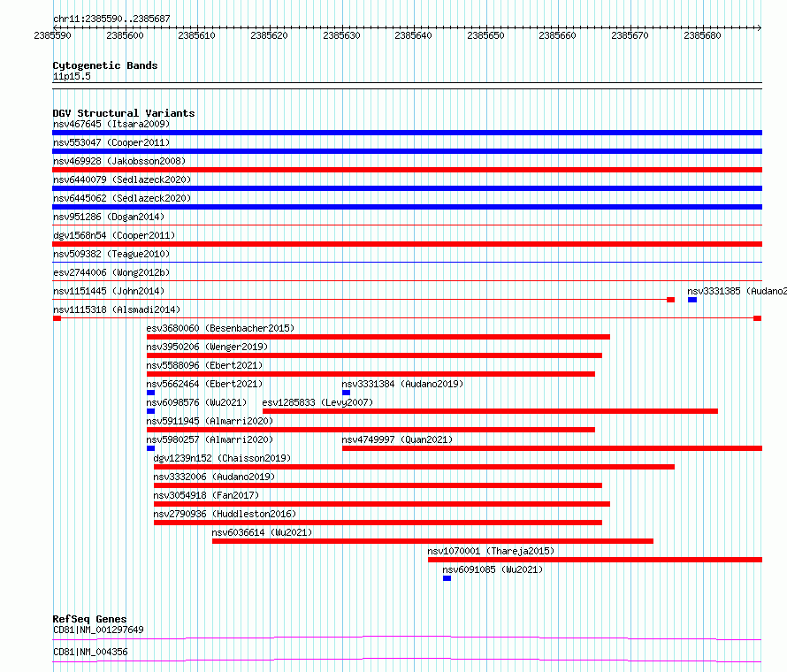Click ruler position 2385680

[702, 35]
